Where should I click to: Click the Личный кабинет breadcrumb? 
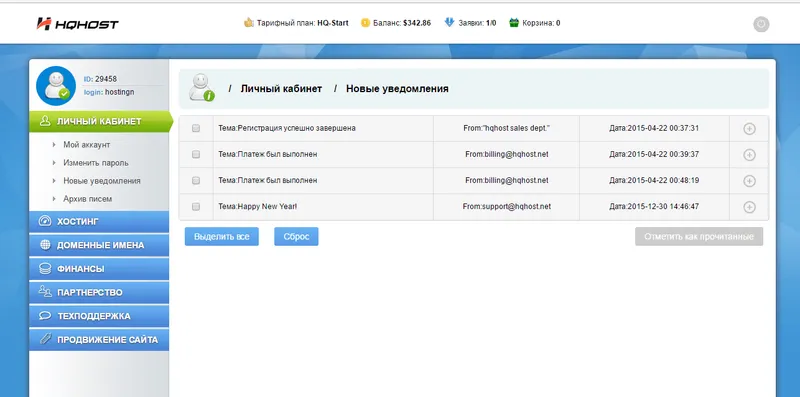(281, 89)
